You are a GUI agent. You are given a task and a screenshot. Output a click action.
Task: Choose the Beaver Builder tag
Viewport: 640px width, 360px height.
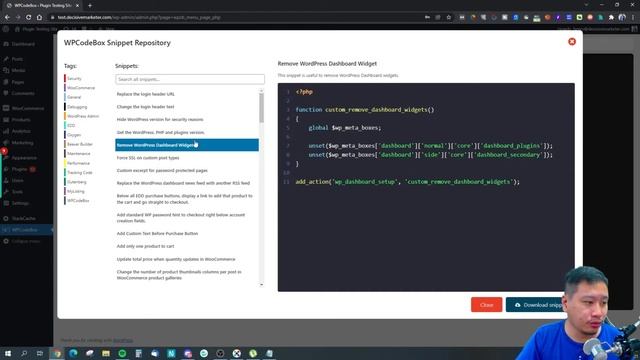click(x=80, y=144)
